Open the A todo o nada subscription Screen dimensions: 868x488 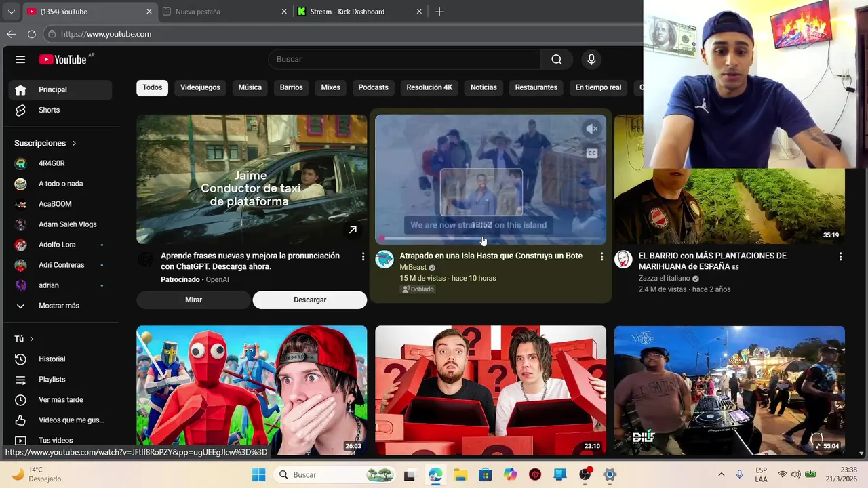coord(60,184)
